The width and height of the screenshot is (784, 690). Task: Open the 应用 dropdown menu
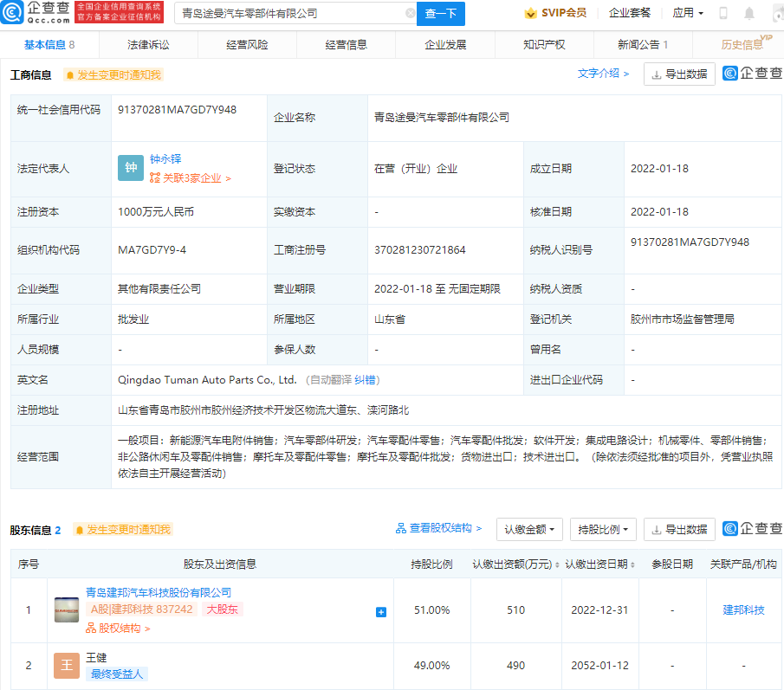coord(687,13)
